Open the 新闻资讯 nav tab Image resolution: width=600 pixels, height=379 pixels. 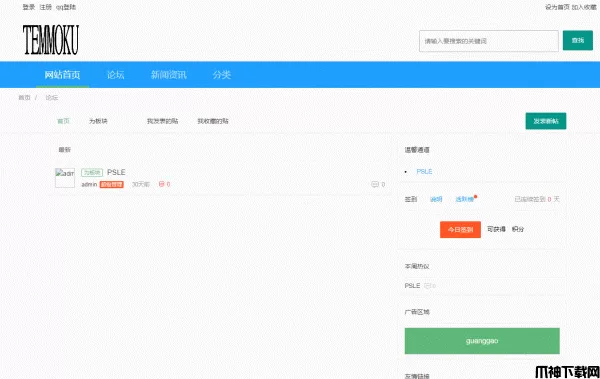169,75
